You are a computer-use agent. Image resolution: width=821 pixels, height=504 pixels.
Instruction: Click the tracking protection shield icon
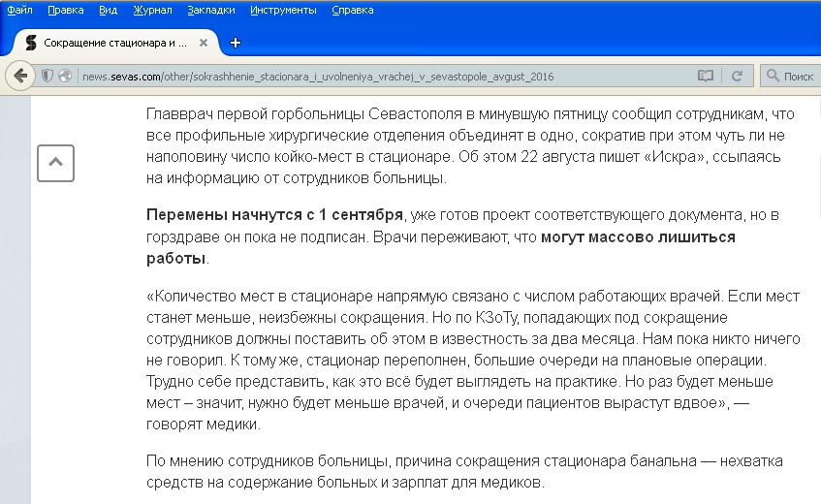click(x=47, y=76)
